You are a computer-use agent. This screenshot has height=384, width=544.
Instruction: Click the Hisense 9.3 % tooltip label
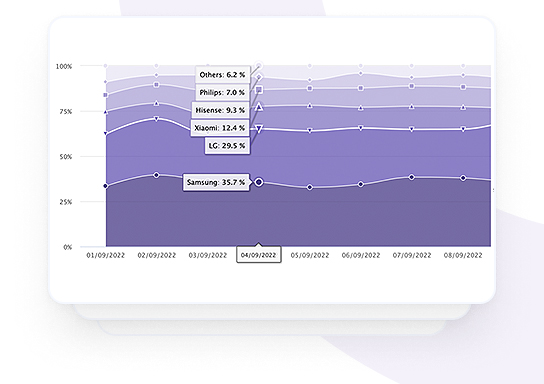(220, 110)
